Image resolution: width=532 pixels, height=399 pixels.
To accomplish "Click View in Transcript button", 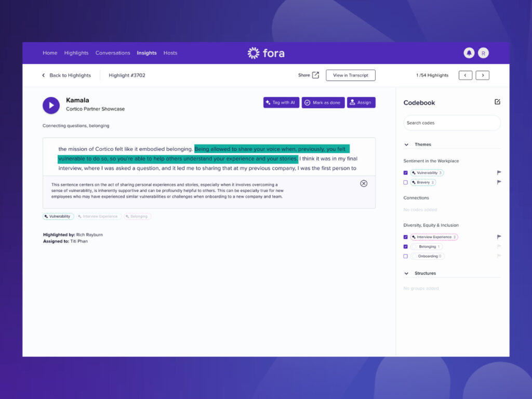I will pyautogui.click(x=351, y=75).
